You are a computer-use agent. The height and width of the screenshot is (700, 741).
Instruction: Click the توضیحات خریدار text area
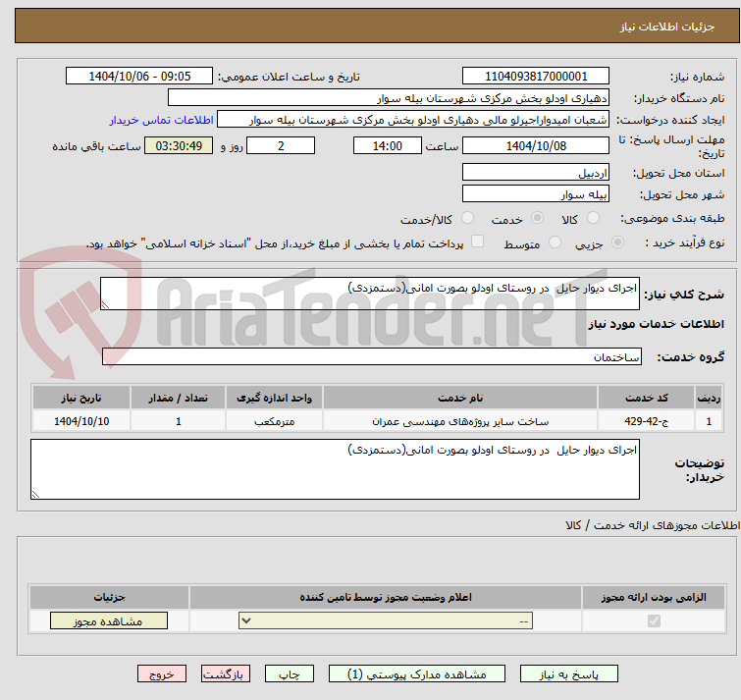335,469
